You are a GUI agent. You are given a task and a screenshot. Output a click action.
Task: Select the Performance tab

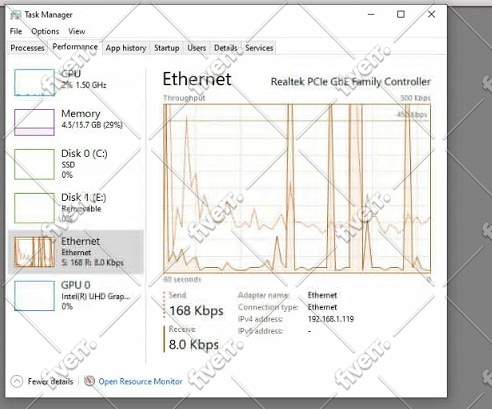pos(75,47)
